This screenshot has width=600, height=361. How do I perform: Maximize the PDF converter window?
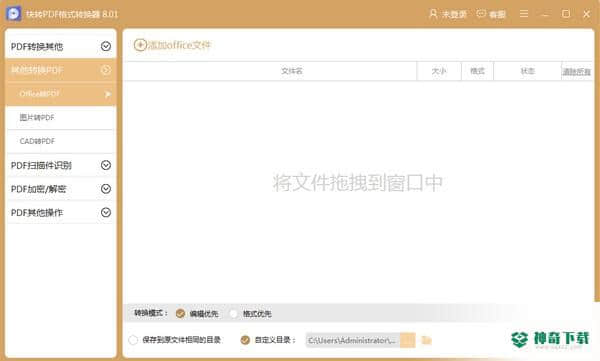566,14
